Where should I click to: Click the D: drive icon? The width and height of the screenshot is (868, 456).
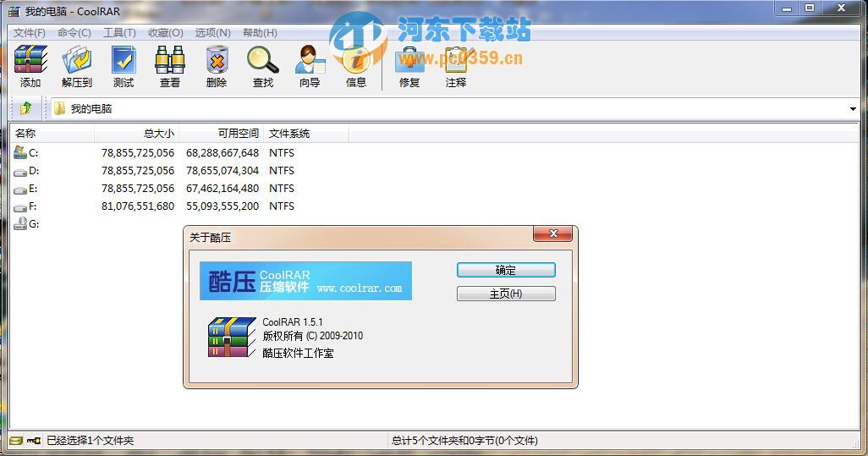[x=20, y=172]
